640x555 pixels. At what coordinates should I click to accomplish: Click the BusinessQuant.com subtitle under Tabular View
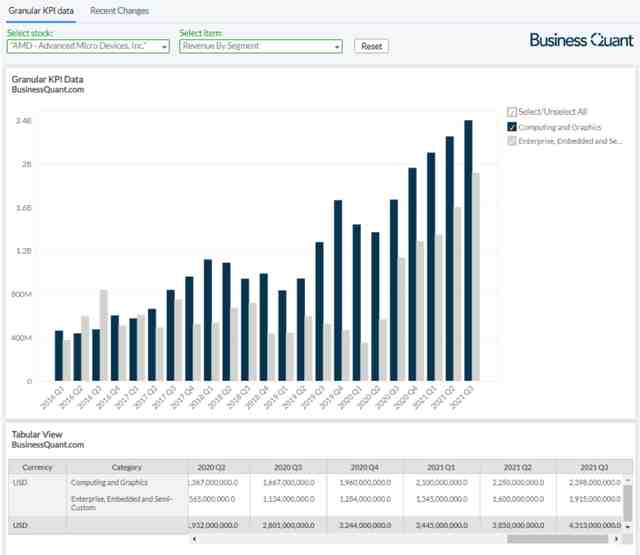tap(48, 445)
